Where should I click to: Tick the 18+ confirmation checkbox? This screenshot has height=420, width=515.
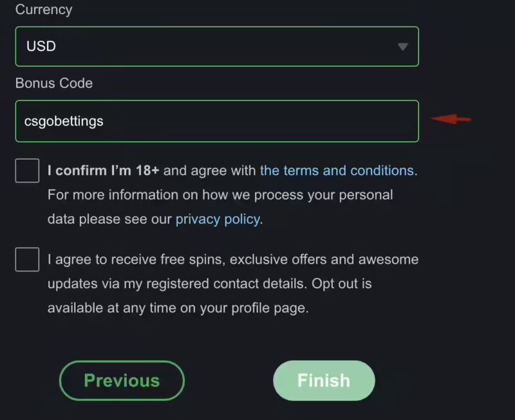pyautogui.click(x=27, y=171)
